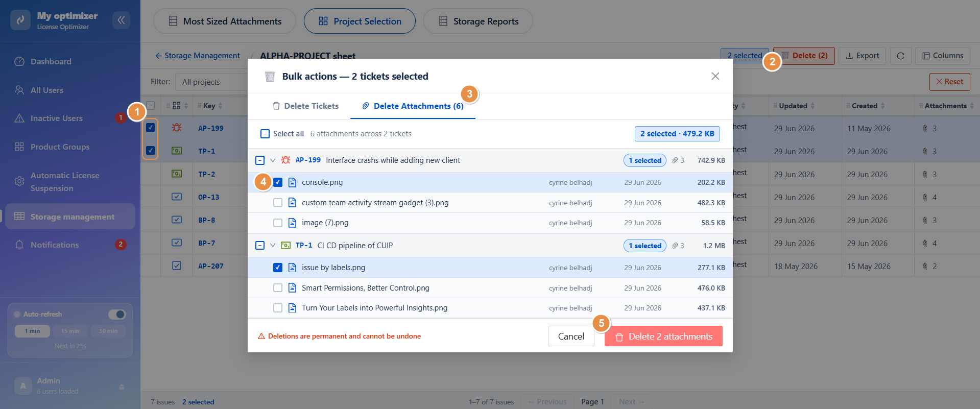Toggle the Auto-refresh switch
Screen dimensions: 980x409
pos(117,314)
